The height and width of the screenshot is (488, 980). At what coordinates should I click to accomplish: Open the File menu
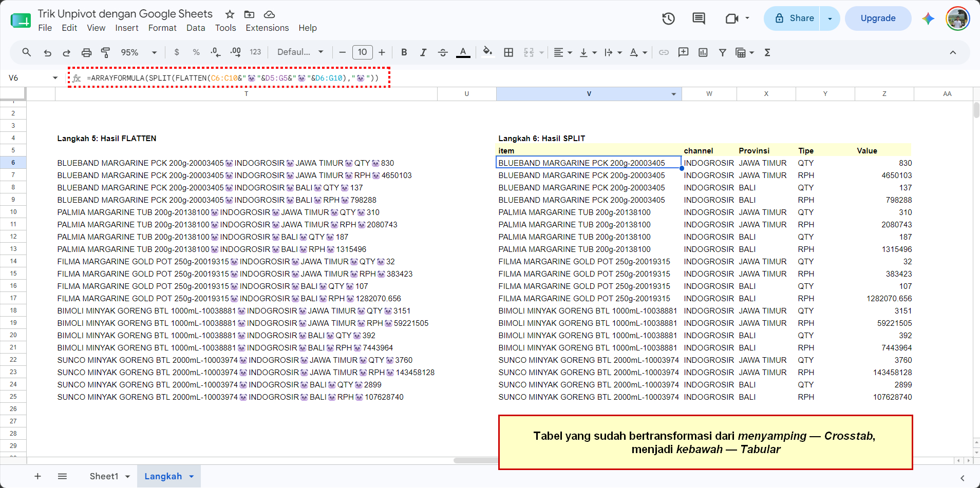click(x=45, y=28)
